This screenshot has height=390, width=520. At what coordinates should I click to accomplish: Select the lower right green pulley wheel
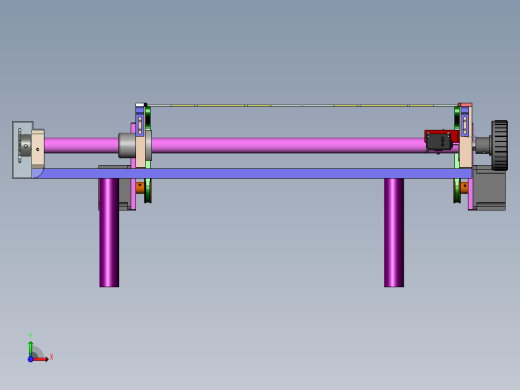tap(457, 191)
